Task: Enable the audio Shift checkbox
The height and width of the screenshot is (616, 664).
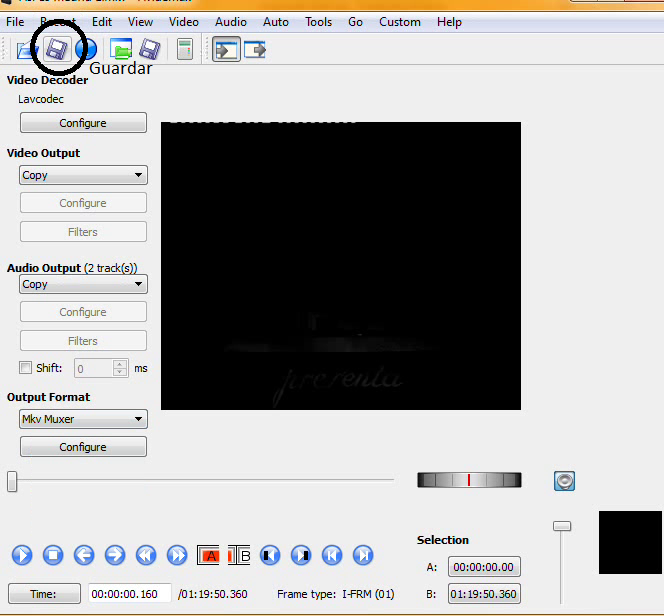Action: (25, 367)
